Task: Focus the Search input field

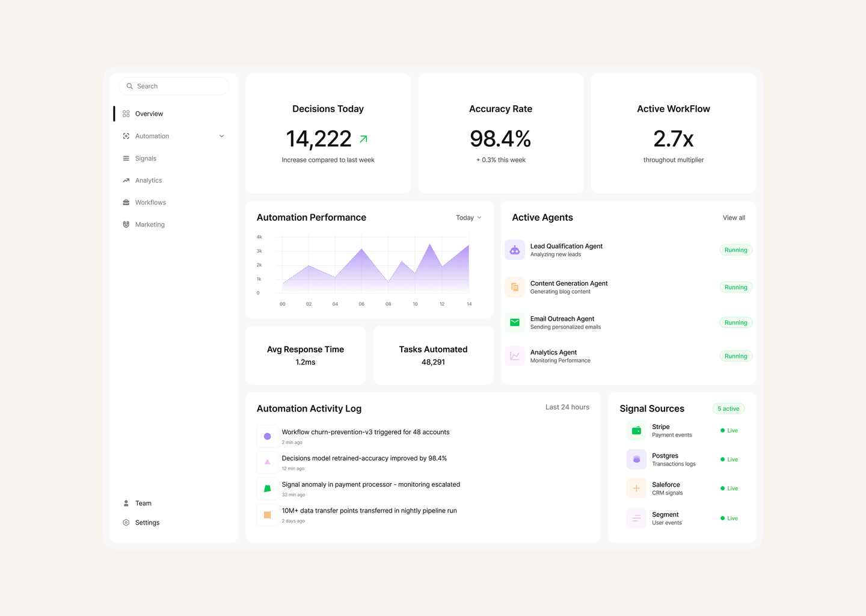Action: pyautogui.click(x=174, y=86)
